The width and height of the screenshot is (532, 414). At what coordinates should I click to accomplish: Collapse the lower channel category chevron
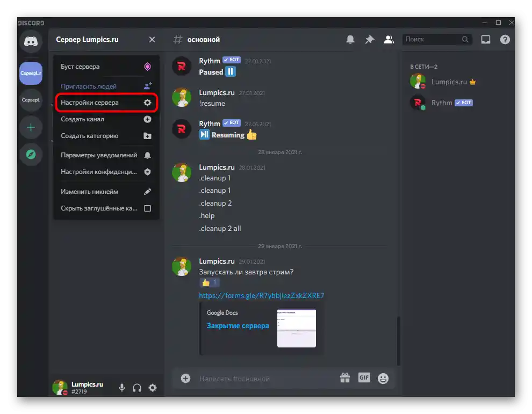click(52, 141)
